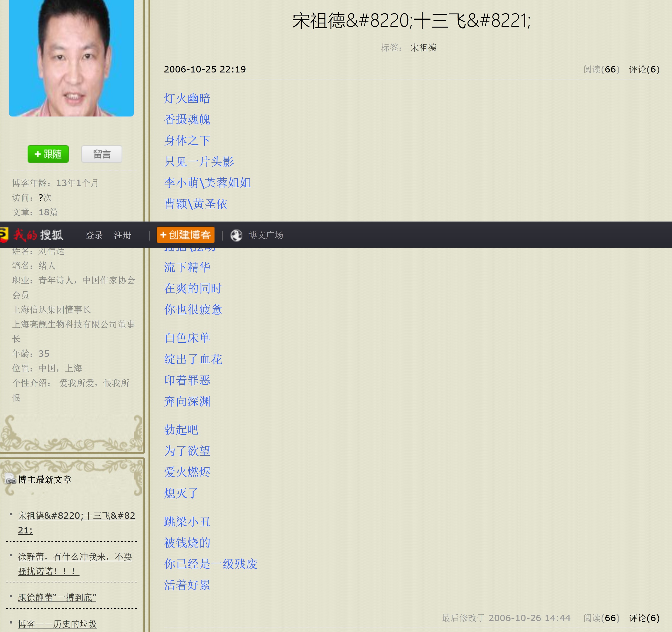Open sidebar article 宋祖德“十三飞”
This screenshot has height=632, width=672.
point(76,523)
